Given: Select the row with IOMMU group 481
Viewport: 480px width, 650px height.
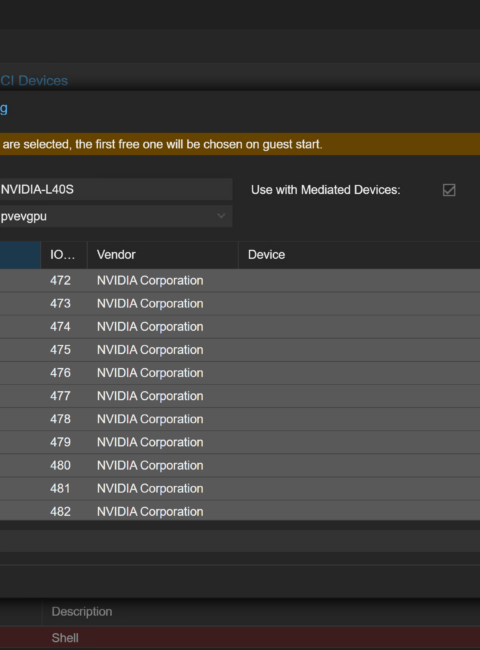Looking at the screenshot, I should 240,488.
